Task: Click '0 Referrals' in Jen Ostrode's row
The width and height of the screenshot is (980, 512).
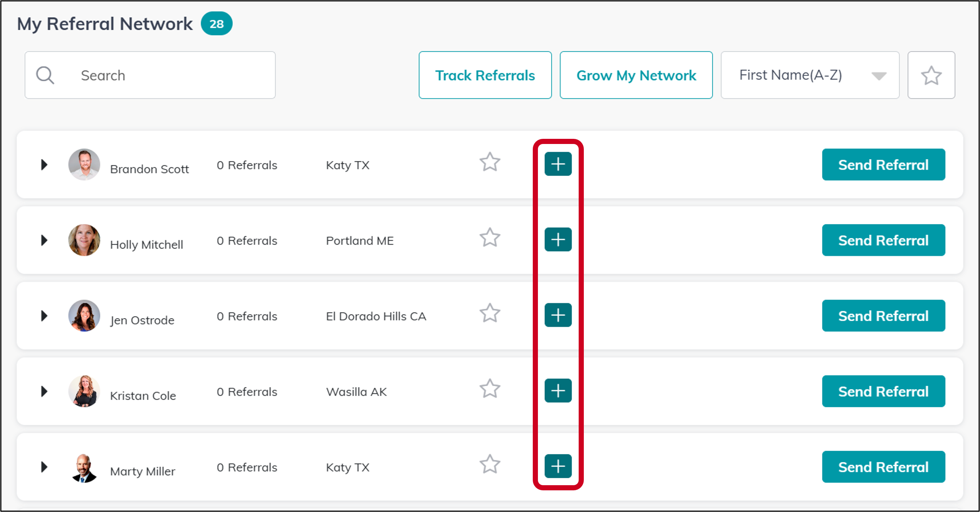Action: 247,316
